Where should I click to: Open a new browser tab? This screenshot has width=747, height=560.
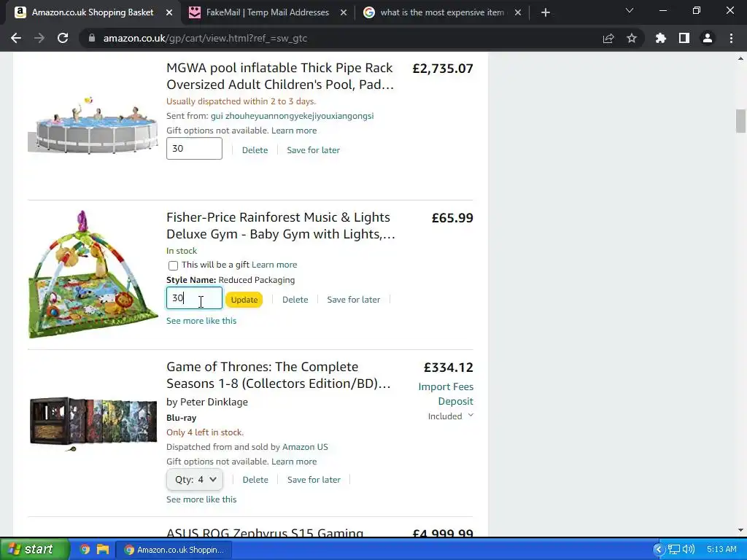click(546, 12)
